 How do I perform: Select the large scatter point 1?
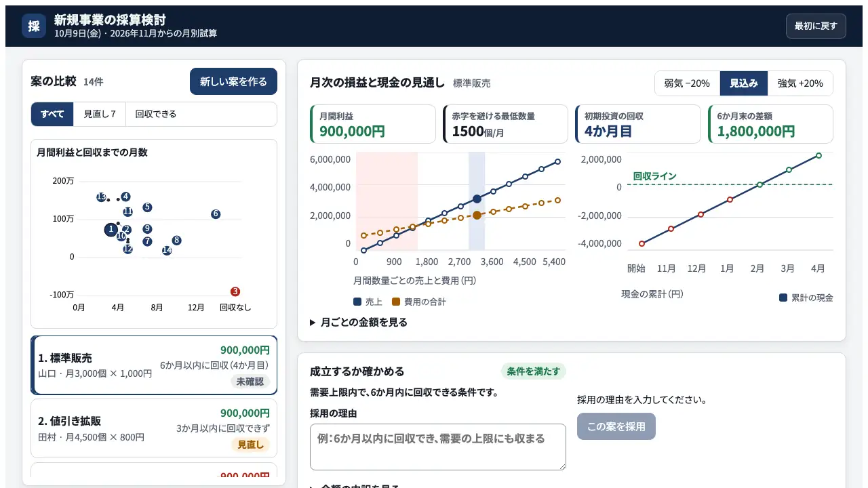pyautogui.click(x=111, y=230)
